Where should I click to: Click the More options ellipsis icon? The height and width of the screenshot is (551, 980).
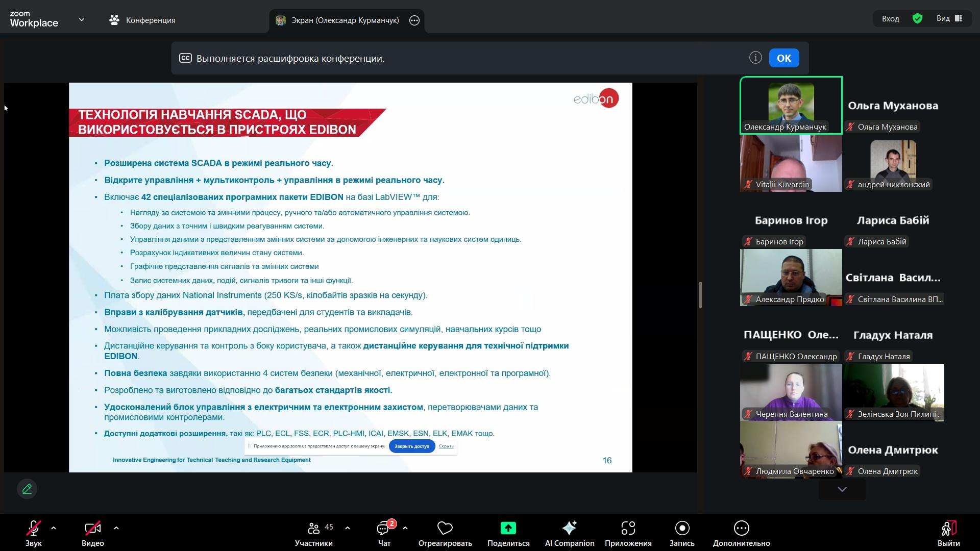click(741, 529)
